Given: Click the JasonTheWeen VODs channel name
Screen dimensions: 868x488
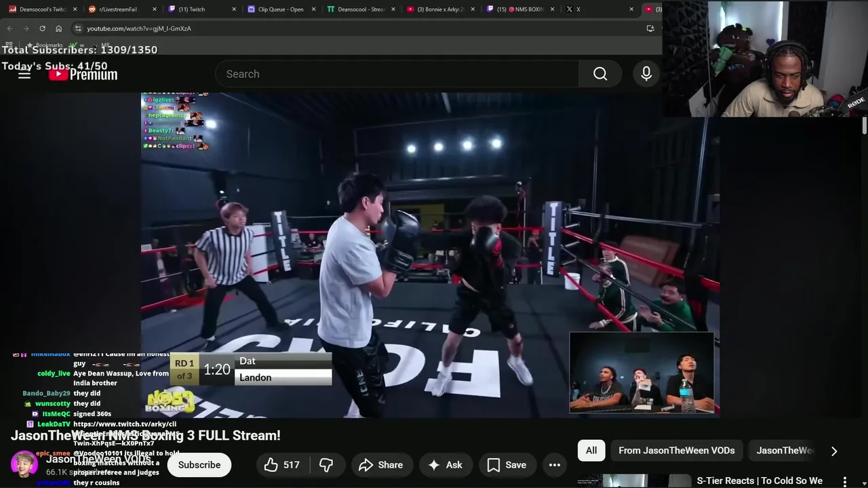Looking at the screenshot, I should click(x=98, y=459).
